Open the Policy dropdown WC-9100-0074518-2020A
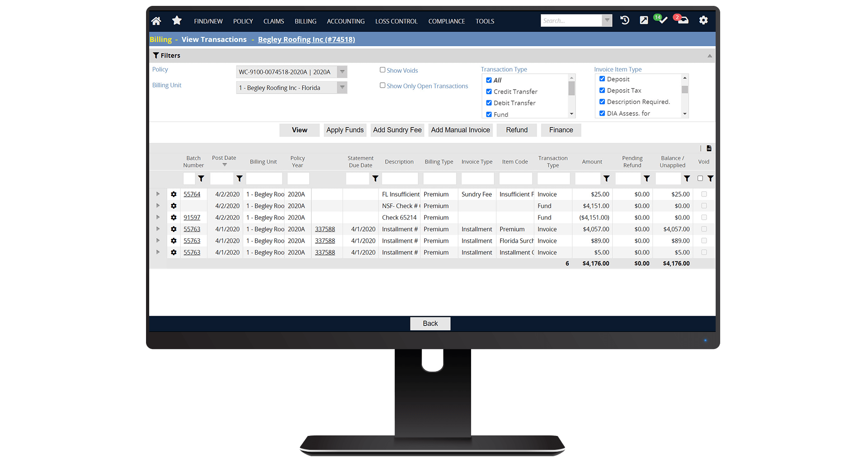The image size is (868, 463). coord(292,72)
